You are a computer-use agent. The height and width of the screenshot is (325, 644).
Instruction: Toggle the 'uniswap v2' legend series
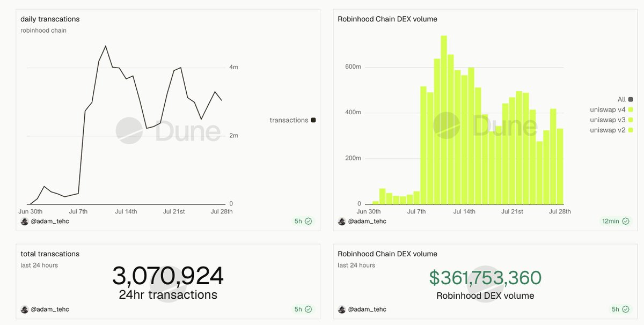click(611, 130)
